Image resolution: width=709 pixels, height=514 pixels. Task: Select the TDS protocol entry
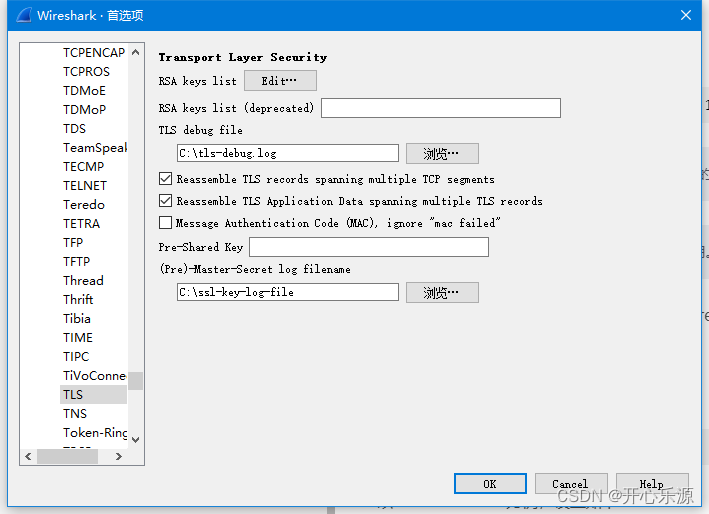[75, 129]
